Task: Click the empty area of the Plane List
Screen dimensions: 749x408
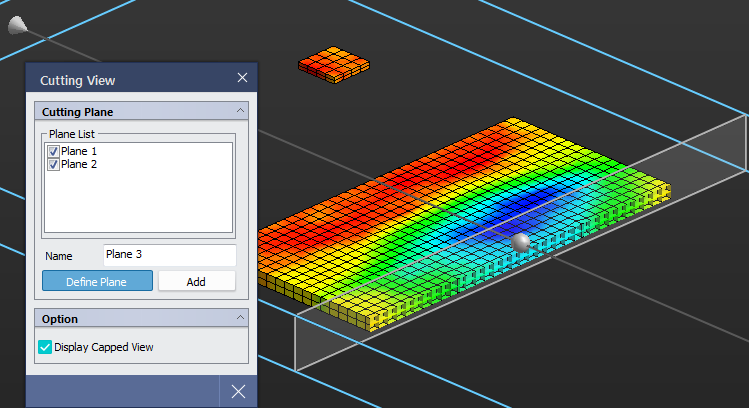Action: coord(140,205)
